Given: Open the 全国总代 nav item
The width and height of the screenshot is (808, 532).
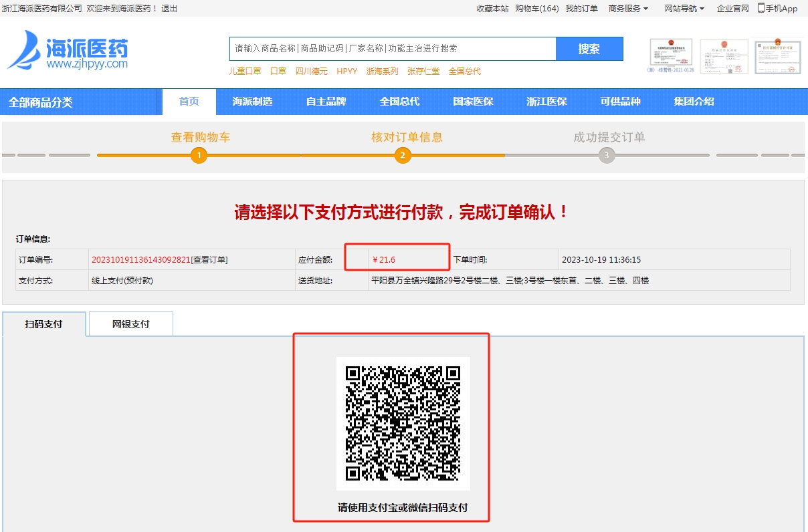Looking at the screenshot, I should [399, 102].
